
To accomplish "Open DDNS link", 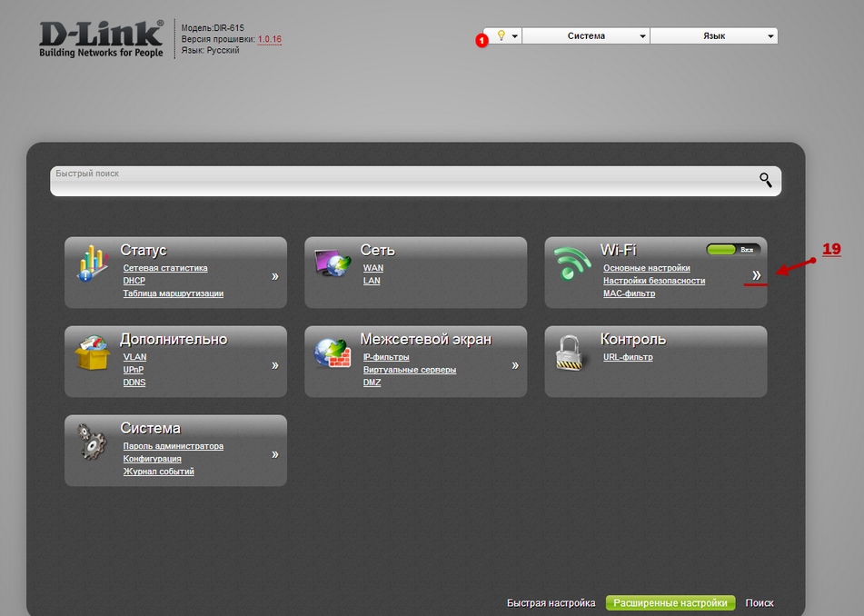I will pyautogui.click(x=134, y=383).
